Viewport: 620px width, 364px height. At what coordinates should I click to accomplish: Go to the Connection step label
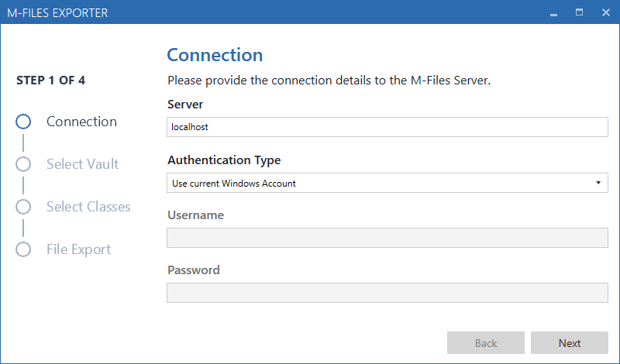pos(81,122)
